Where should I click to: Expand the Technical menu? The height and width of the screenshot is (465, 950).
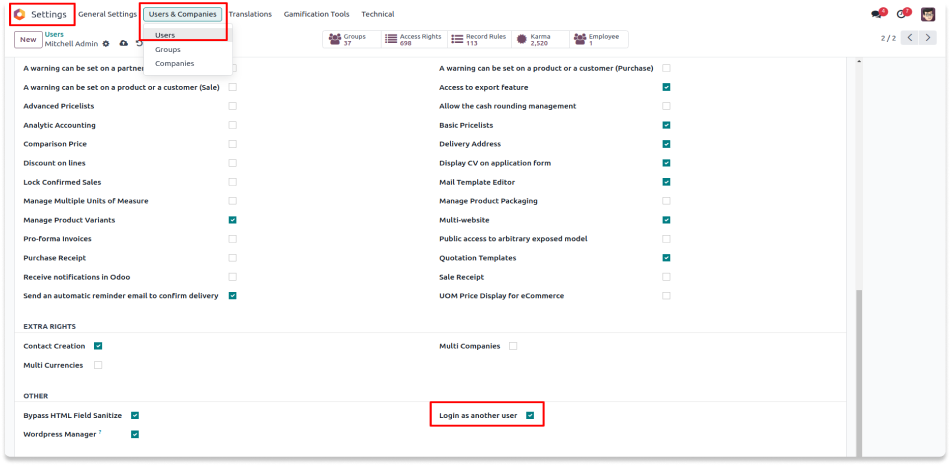point(377,14)
